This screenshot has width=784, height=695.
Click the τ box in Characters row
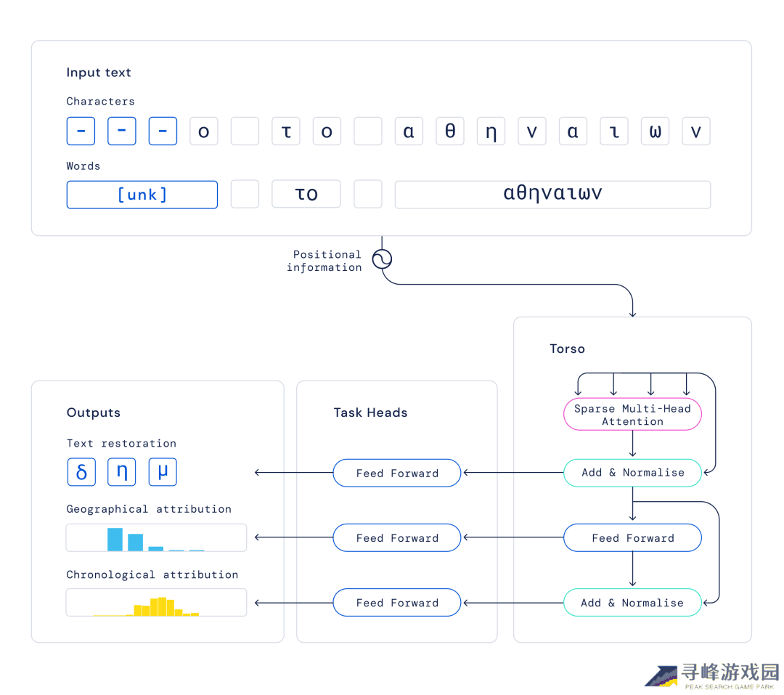(286, 131)
